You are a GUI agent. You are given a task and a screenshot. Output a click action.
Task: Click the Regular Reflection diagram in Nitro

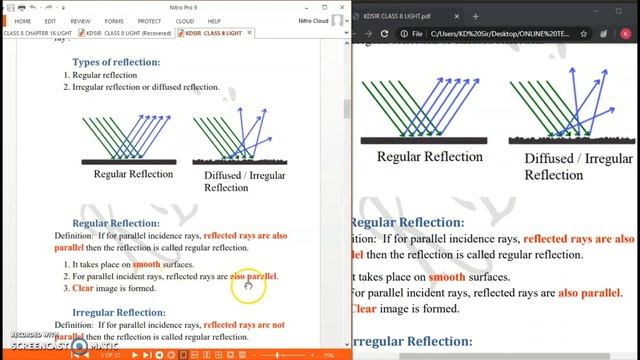point(129,140)
